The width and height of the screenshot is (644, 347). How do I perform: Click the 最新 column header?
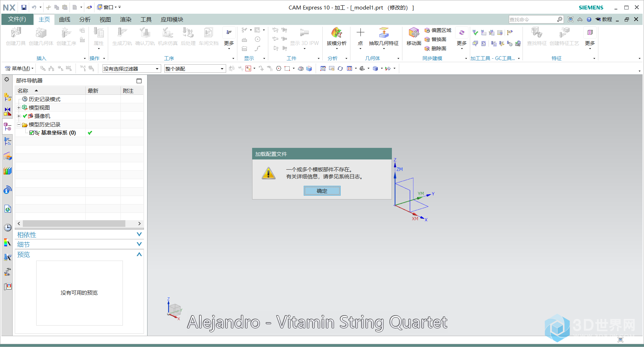tap(103, 91)
